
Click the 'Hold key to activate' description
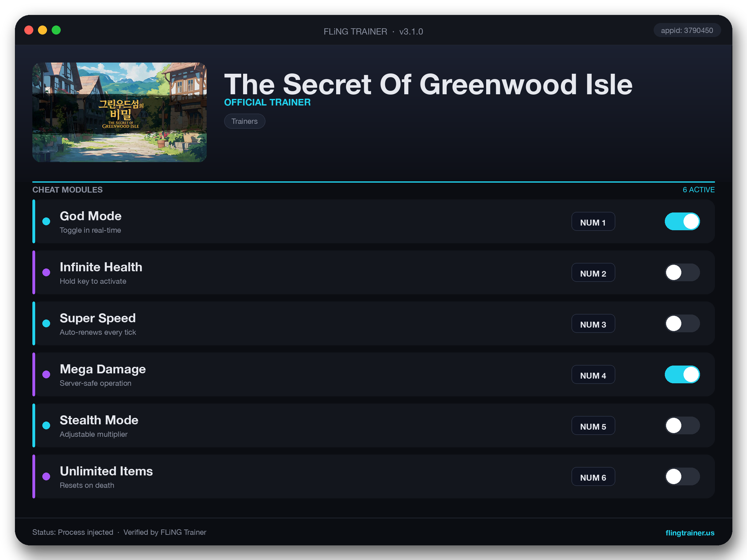point(93,281)
